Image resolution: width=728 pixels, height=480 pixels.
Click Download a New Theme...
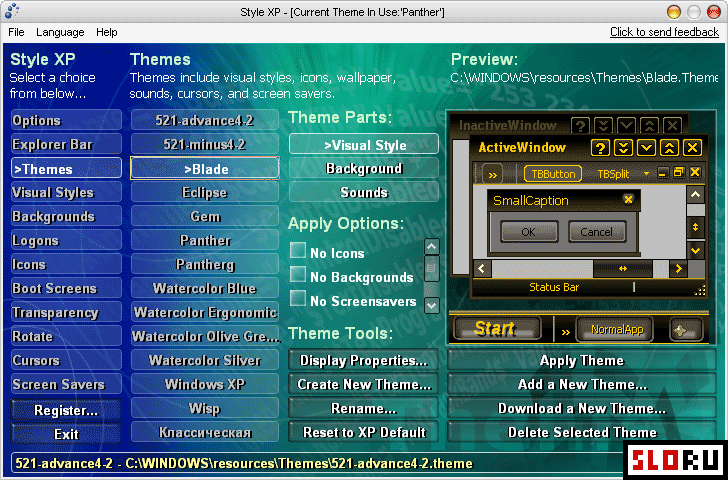pos(582,409)
